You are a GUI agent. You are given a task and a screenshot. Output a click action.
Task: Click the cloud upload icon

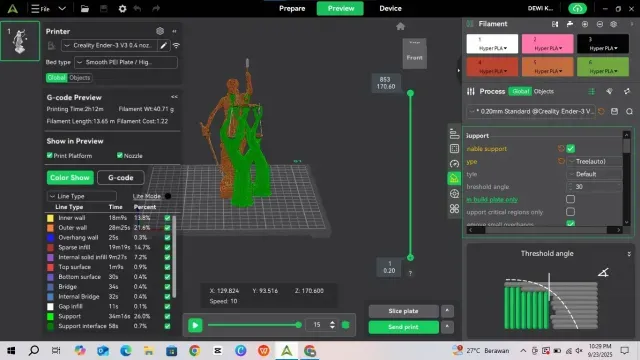coord(577,8)
